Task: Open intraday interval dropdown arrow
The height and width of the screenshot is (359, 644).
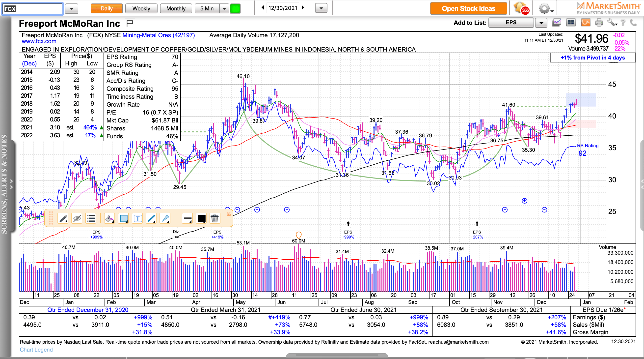Action: click(x=224, y=8)
